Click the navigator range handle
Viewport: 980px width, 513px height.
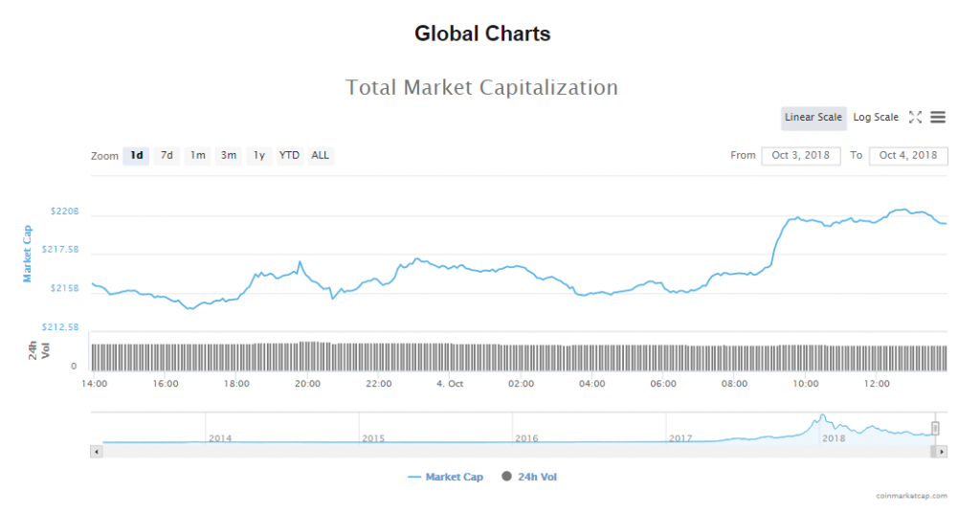tap(936, 428)
